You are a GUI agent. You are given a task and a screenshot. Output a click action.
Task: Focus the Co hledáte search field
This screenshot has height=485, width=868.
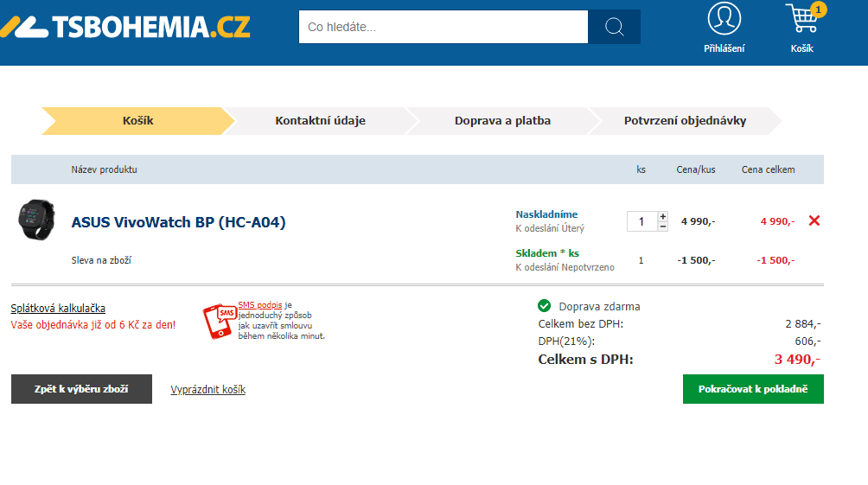pyautogui.click(x=443, y=27)
